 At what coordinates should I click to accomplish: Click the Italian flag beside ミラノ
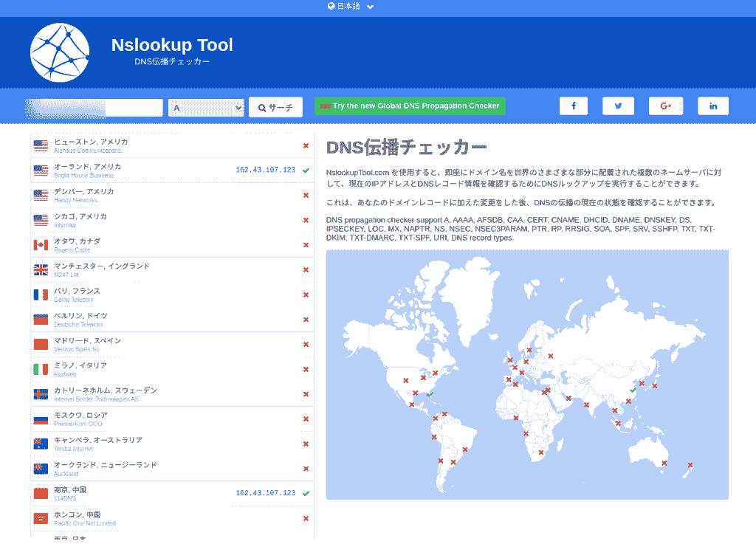pyautogui.click(x=41, y=370)
